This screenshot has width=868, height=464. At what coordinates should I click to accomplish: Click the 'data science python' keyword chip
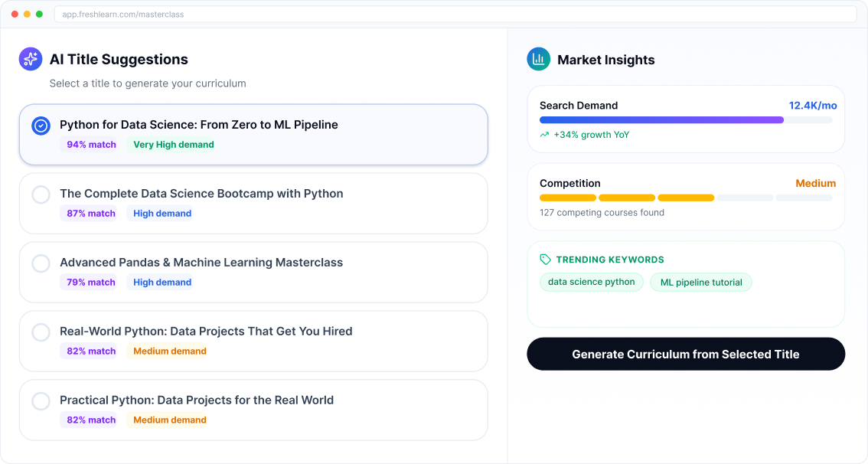coord(591,282)
